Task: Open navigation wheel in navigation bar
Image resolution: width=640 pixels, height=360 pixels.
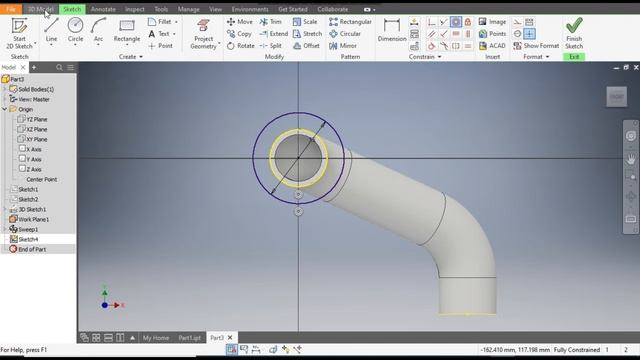Action: [x=631, y=136]
